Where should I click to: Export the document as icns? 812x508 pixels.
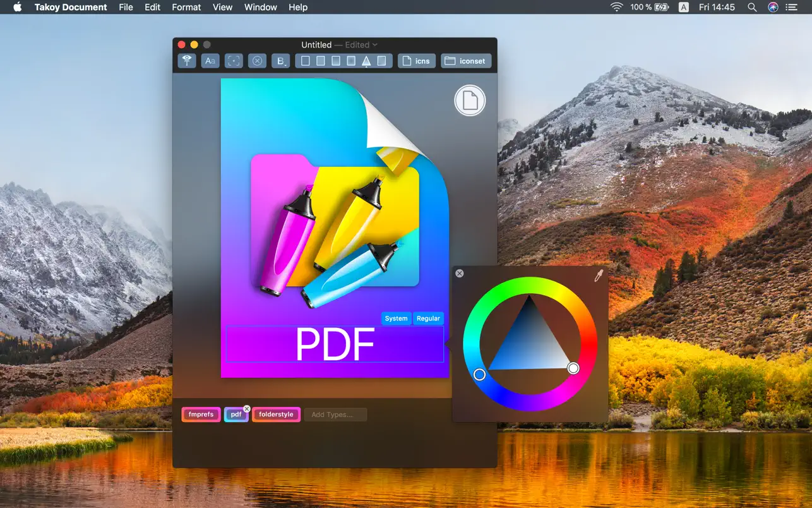tap(417, 61)
